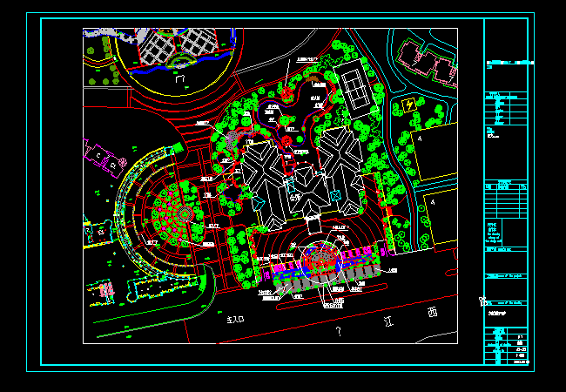This screenshot has height=392, width=566.
Task: Click the yellow lightning bolt electrical symbol
Action: coord(409,105)
